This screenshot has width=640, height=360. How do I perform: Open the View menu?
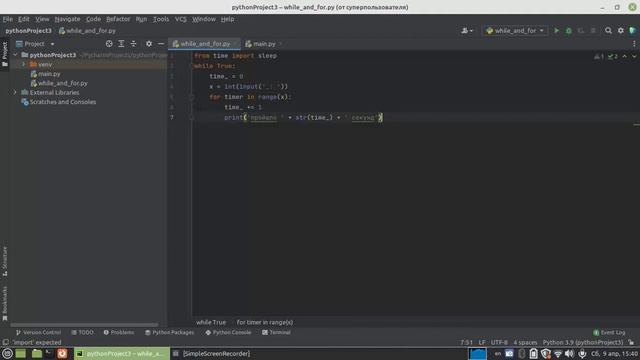tap(42, 19)
